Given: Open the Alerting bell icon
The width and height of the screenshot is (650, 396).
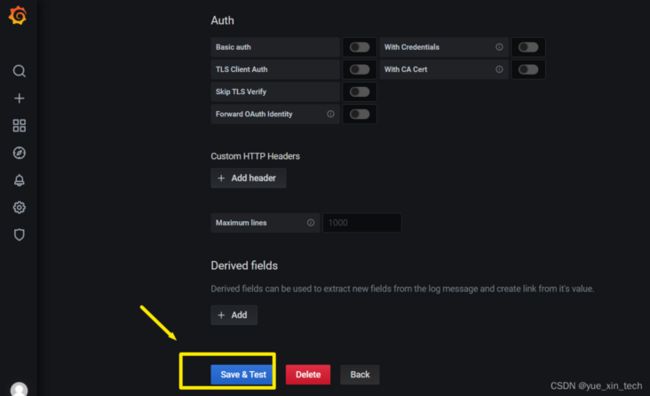Looking at the screenshot, I should pyautogui.click(x=19, y=180).
